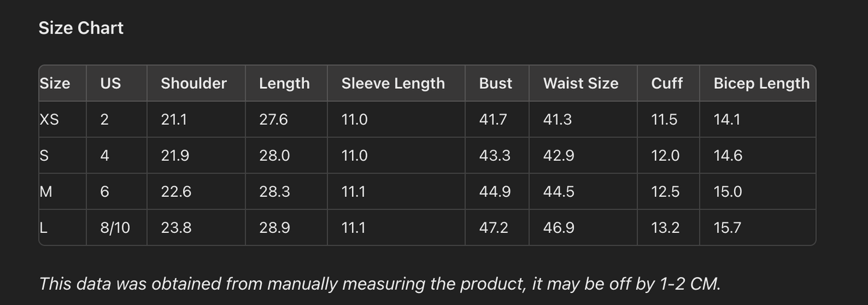Select the L waist value 46.9
The height and width of the screenshot is (305, 868).
pos(559,228)
